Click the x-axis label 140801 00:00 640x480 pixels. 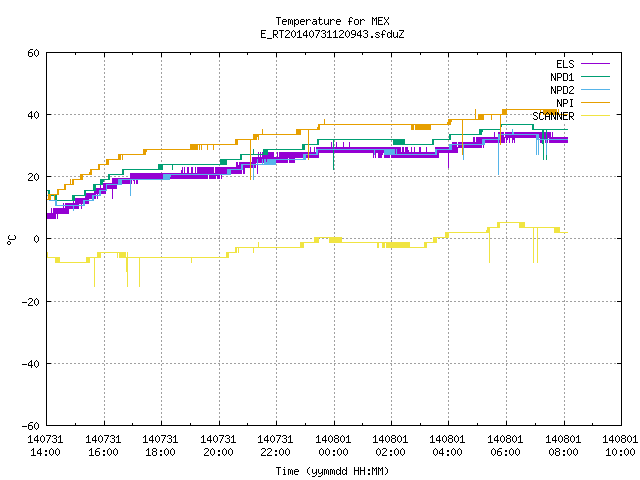(x=333, y=446)
